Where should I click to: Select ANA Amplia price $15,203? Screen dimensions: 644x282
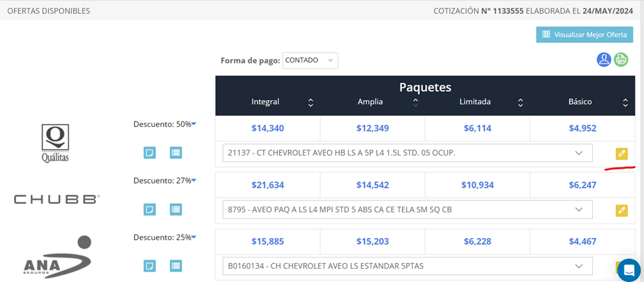click(373, 242)
